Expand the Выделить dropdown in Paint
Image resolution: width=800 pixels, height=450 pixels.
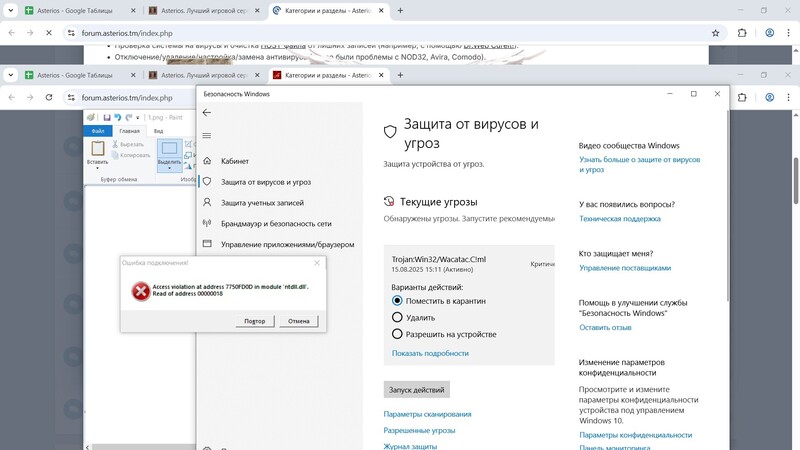pos(170,168)
